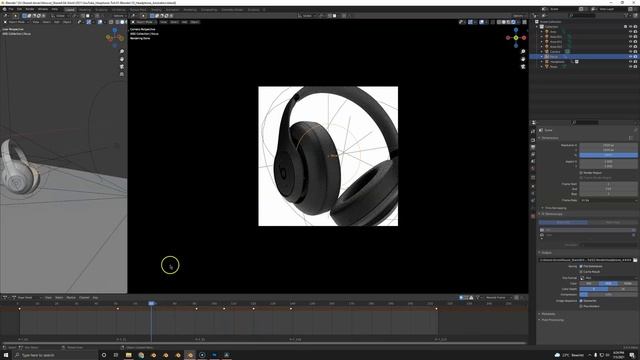
Task: Open Marker menu in timeline header
Action: pos(71,298)
